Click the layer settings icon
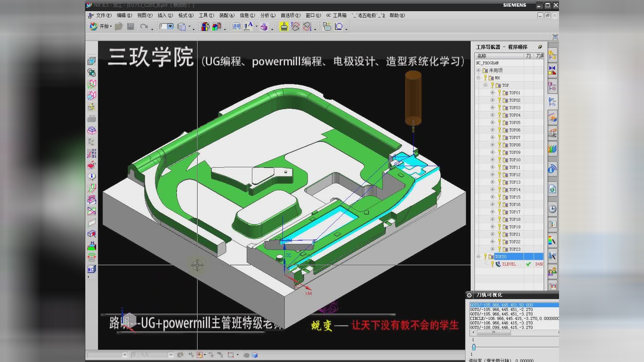 [x=181, y=26]
